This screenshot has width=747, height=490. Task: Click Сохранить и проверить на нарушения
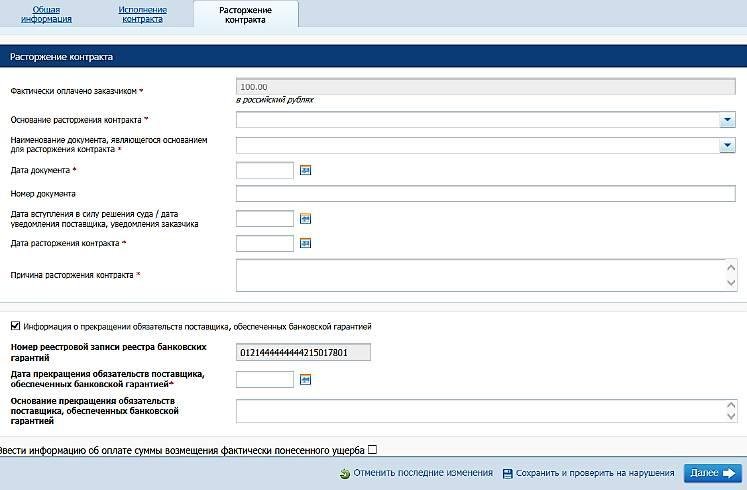click(x=596, y=473)
